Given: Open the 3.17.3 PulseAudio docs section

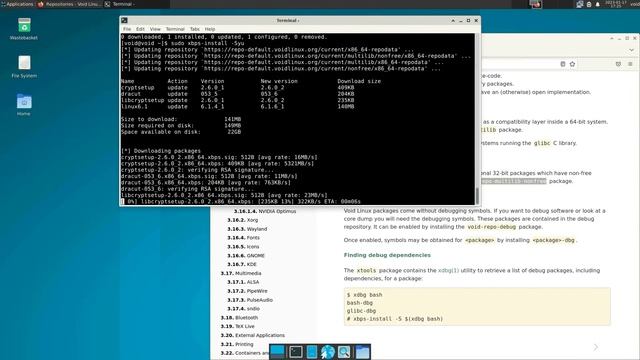Looking at the screenshot, I should click(250, 300).
